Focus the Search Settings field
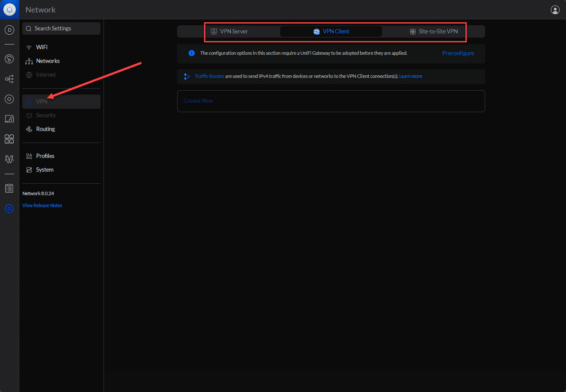 click(62, 29)
